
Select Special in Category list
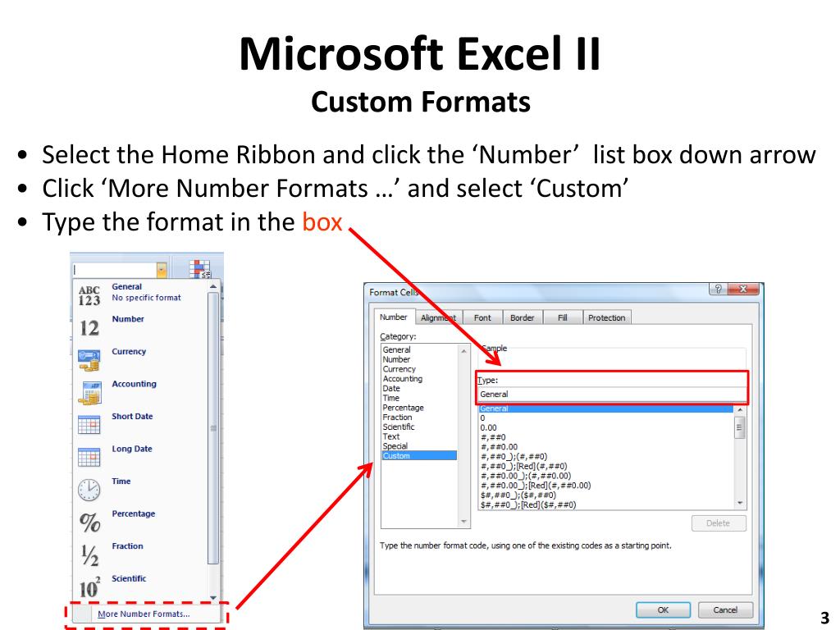(419, 445)
